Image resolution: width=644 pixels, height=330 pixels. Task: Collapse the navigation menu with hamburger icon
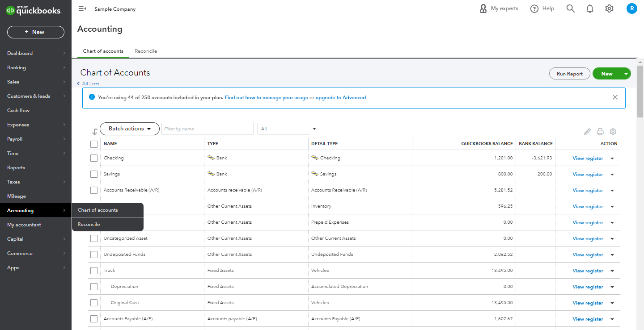pyautogui.click(x=82, y=8)
